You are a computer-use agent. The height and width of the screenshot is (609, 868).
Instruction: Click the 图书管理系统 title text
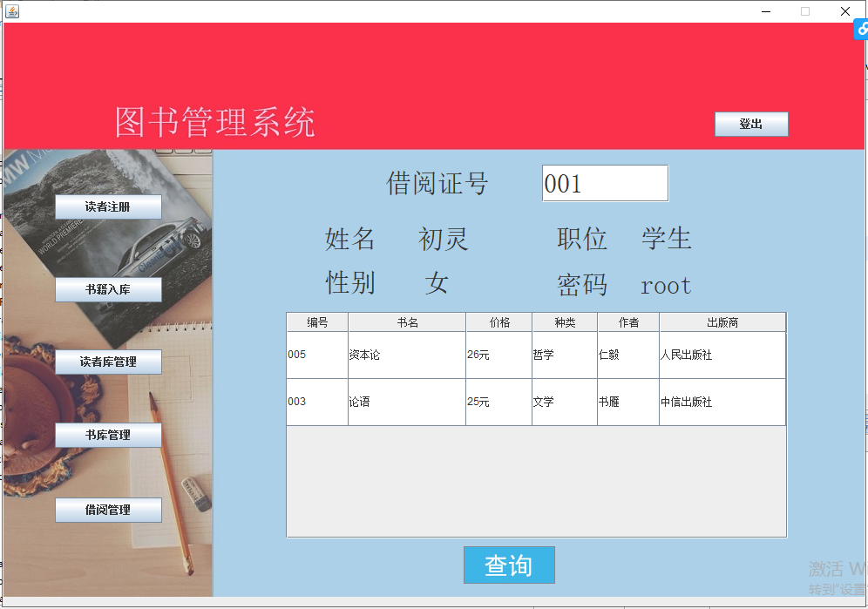214,122
